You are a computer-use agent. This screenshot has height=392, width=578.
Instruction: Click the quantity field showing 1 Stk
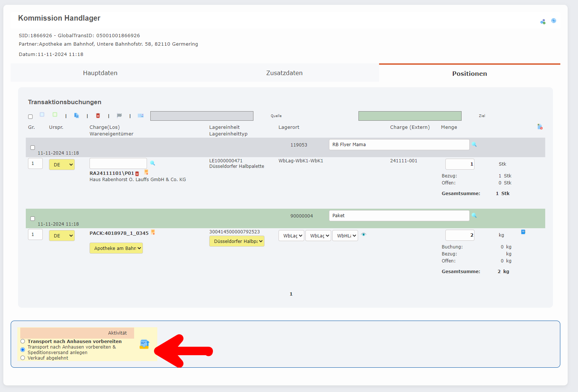(460, 164)
